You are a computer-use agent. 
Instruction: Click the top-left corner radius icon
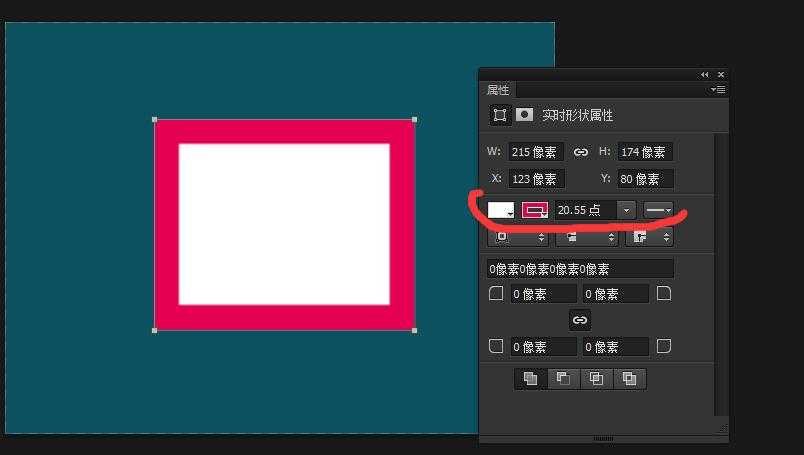pos(496,293)
